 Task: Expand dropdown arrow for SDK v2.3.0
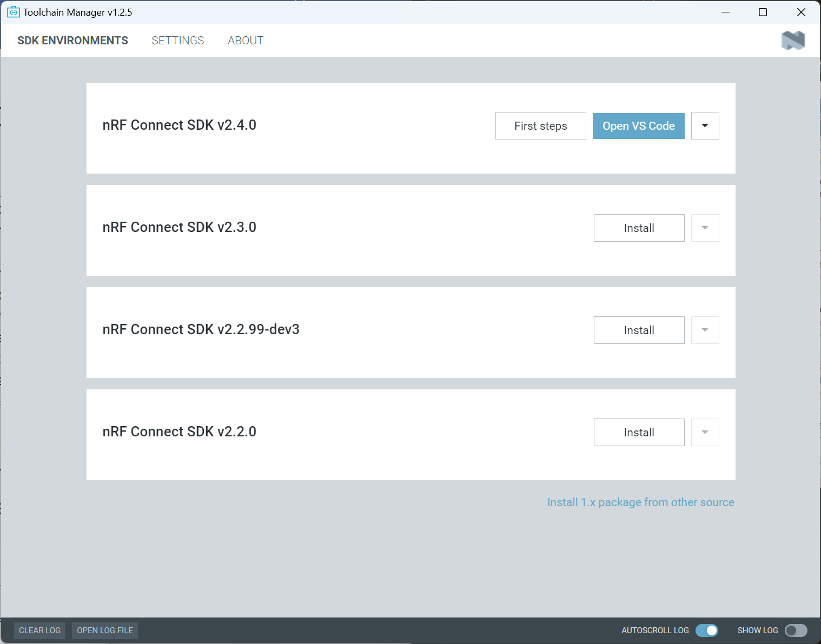click(705, 228)
